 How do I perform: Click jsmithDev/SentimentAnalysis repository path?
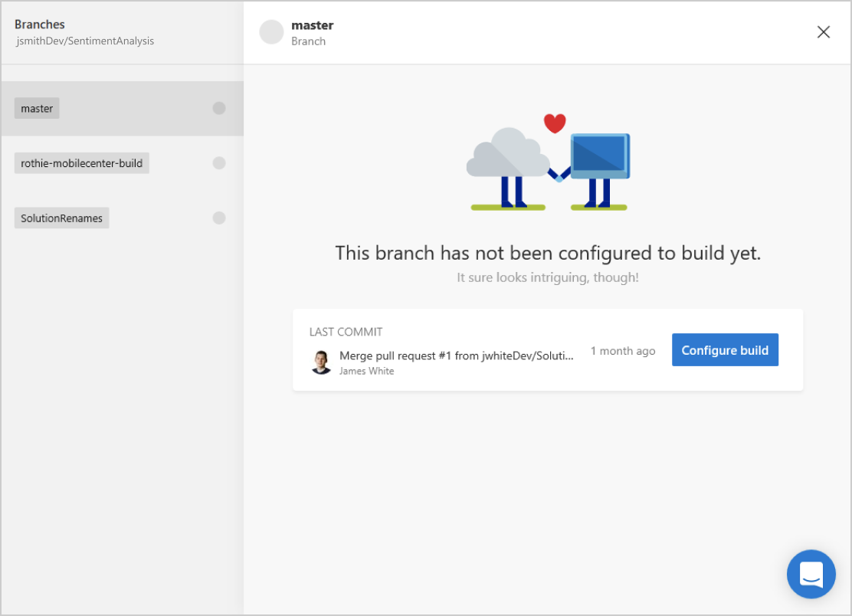[x=85, y=41]
